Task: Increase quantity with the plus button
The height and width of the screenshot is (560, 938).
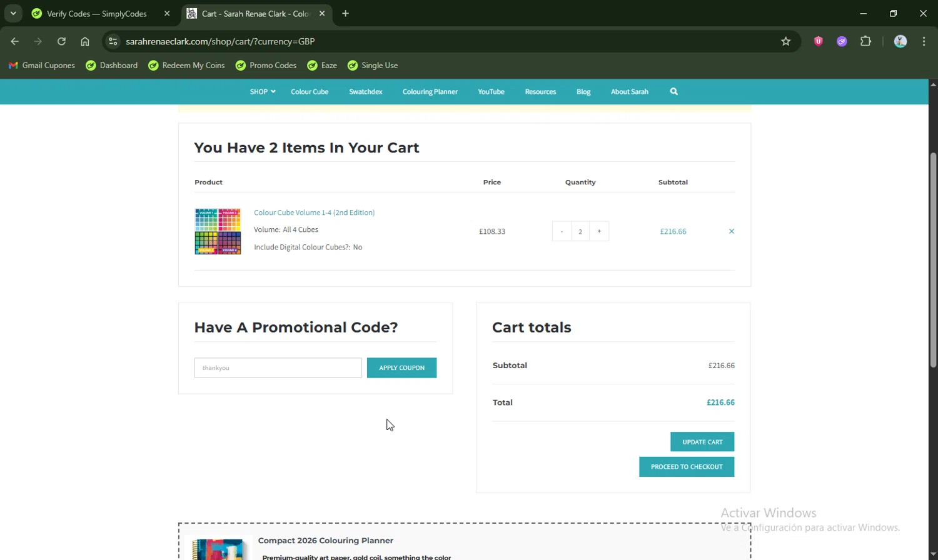Action: pos(599,231)
